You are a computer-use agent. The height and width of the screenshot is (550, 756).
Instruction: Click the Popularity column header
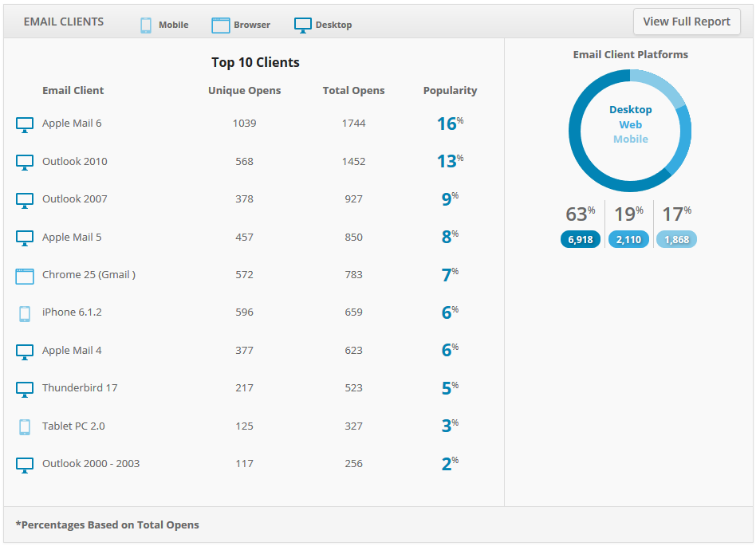(x=450, y=91)
